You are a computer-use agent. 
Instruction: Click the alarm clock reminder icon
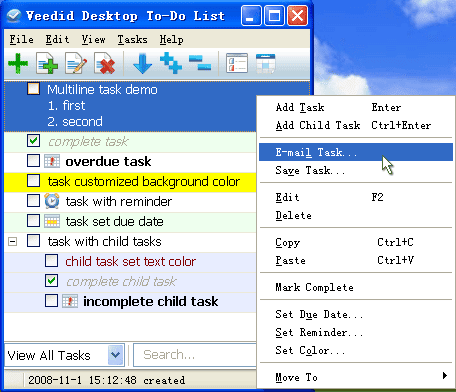[52, 201]
